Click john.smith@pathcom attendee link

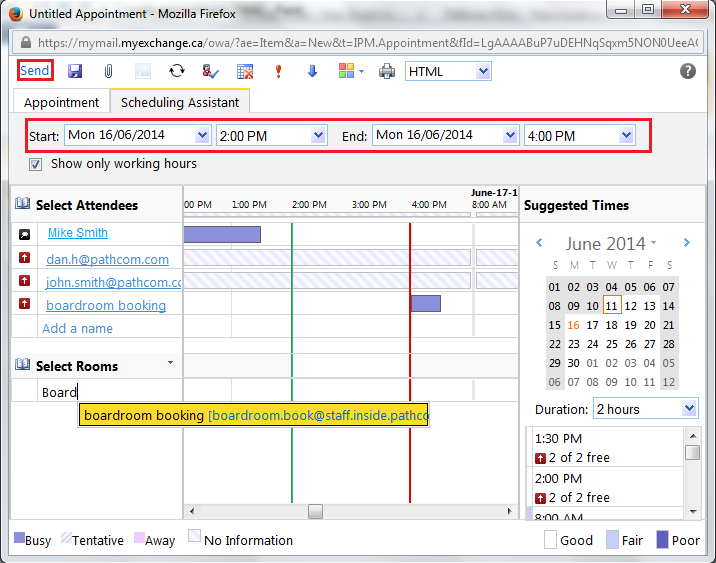[113, 282]
